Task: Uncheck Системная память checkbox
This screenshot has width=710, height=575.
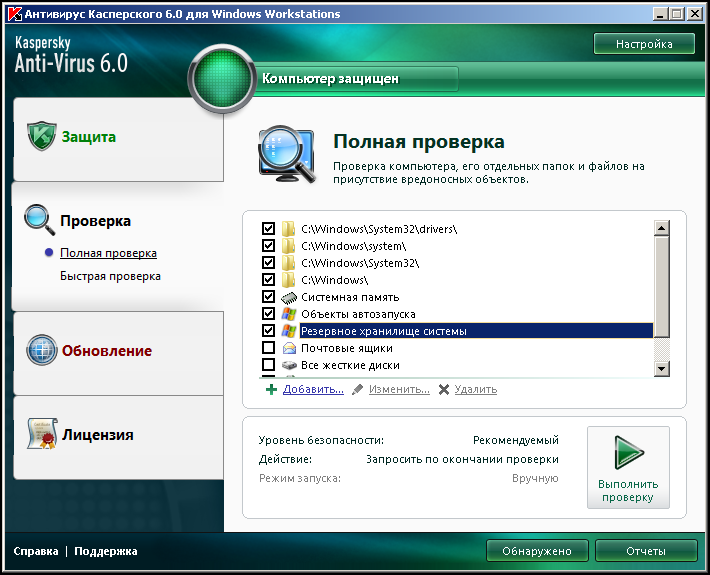Action: click(x=268, y=297)
